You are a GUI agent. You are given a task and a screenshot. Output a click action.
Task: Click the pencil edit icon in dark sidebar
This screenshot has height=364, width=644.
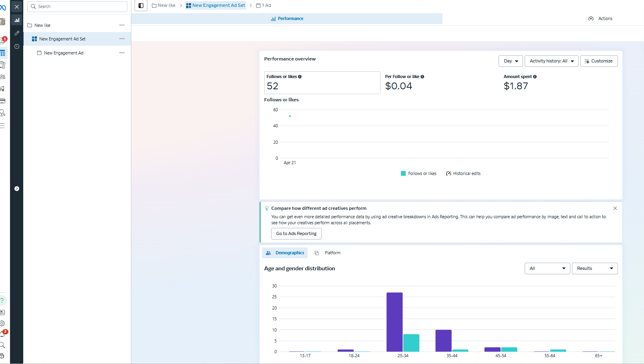pyautogui.click(x=17, y=33)
